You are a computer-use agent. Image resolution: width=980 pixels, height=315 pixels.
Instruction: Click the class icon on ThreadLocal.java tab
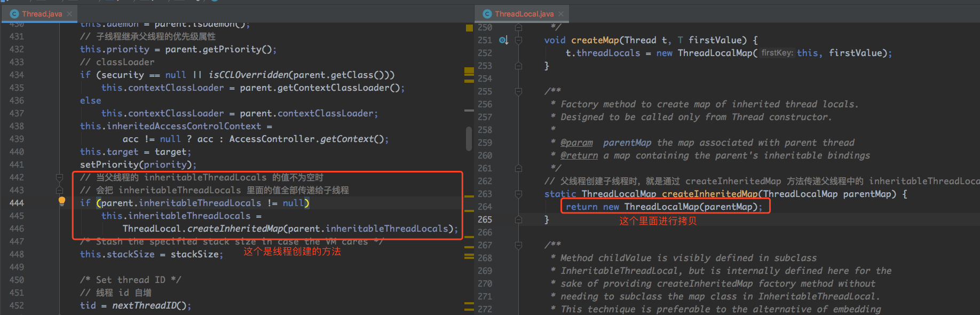487,14
